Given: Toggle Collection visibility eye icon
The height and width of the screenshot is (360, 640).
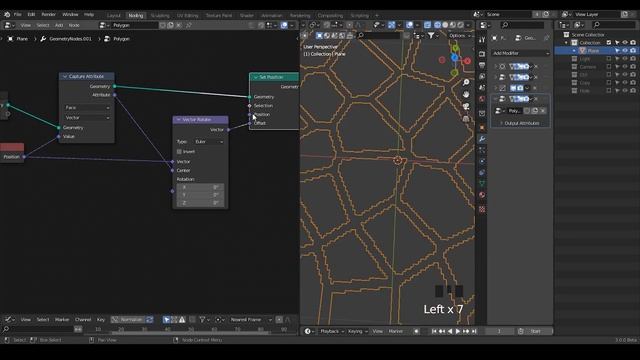Looking at the screenshot, I should pos(625,43).
